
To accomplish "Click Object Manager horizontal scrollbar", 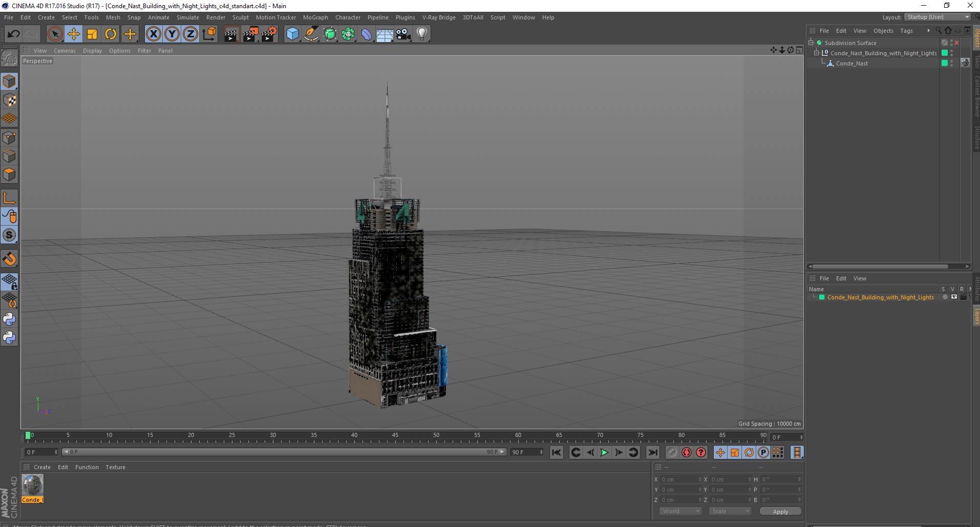I will 880,267.
